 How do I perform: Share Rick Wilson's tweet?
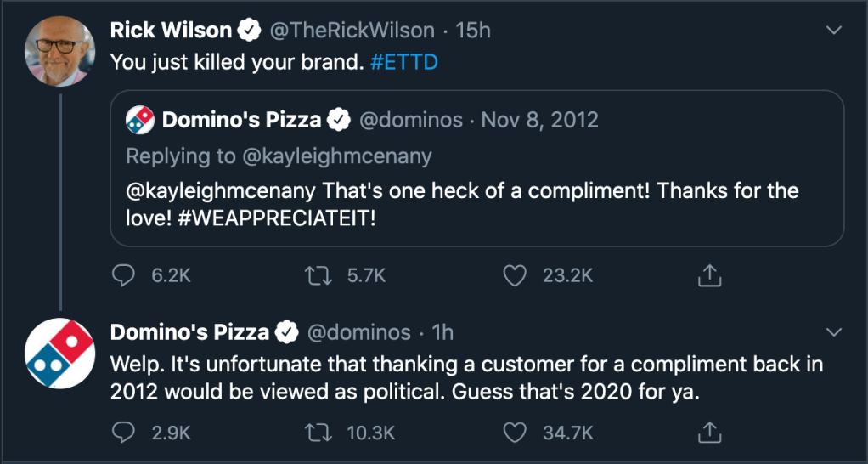coord(709,274)
